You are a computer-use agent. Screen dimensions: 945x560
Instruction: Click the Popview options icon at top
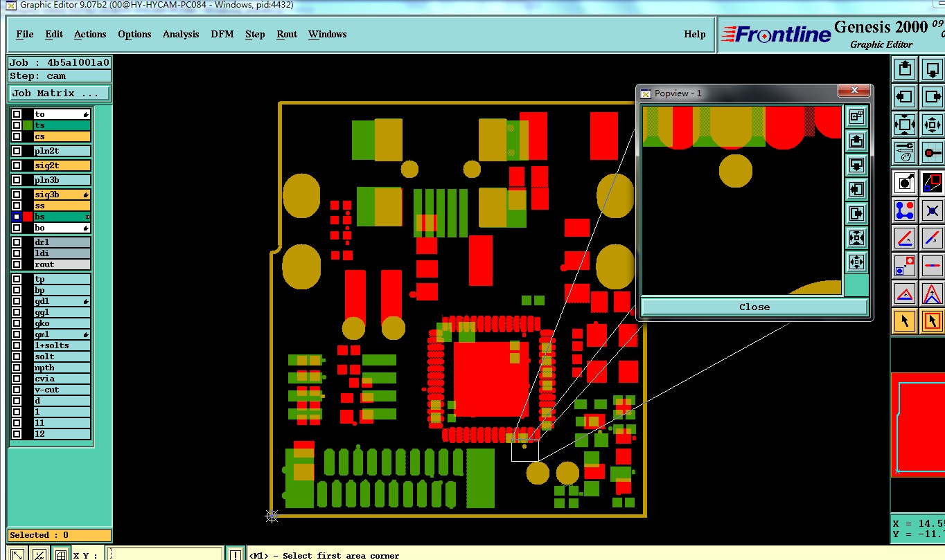tap(857, 116)
